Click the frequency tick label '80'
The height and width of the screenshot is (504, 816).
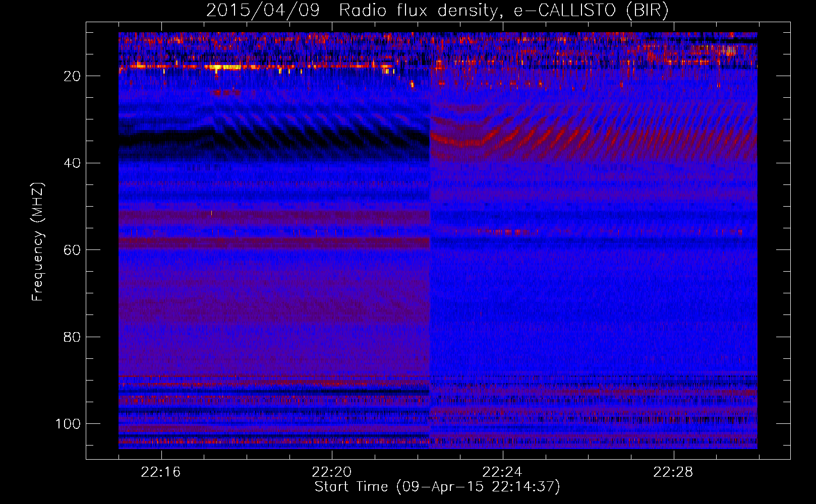click(72, 337)
